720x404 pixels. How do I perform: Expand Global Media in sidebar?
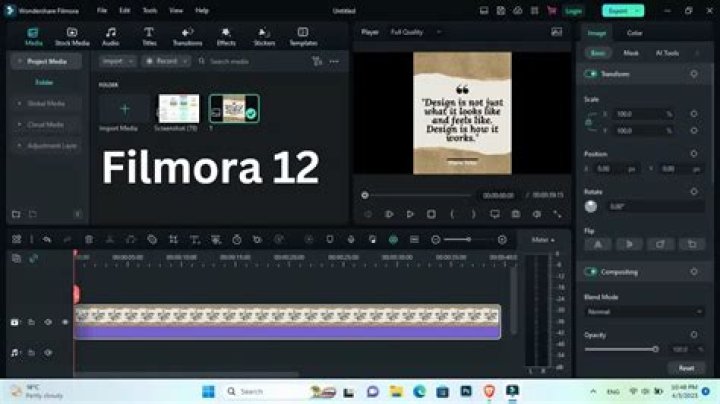tap(46, 103)
